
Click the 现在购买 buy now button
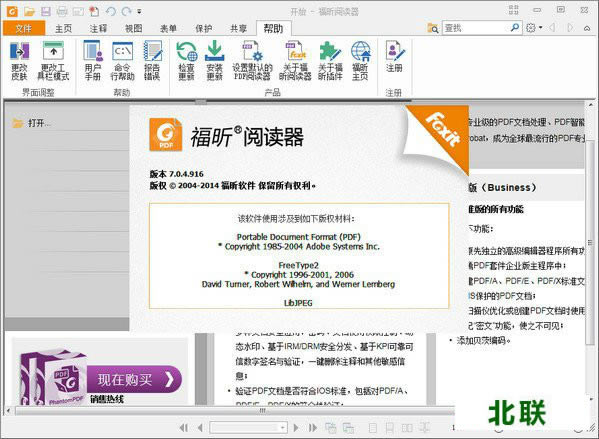tap(134, 379)
